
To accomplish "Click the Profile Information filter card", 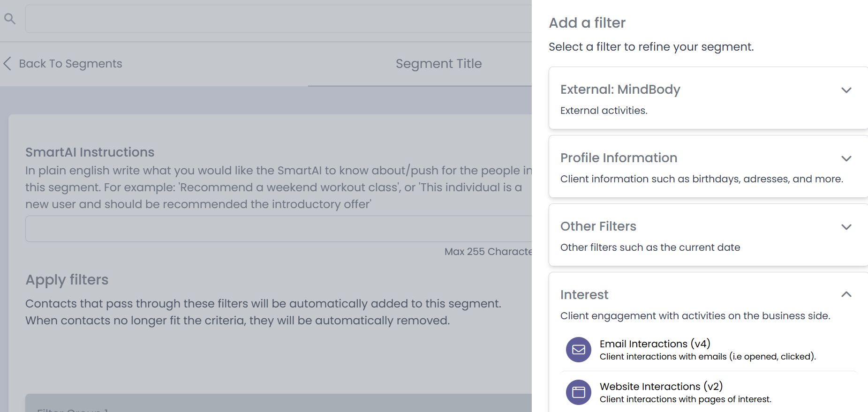I will pyautogui.click(x=619, y=158).
